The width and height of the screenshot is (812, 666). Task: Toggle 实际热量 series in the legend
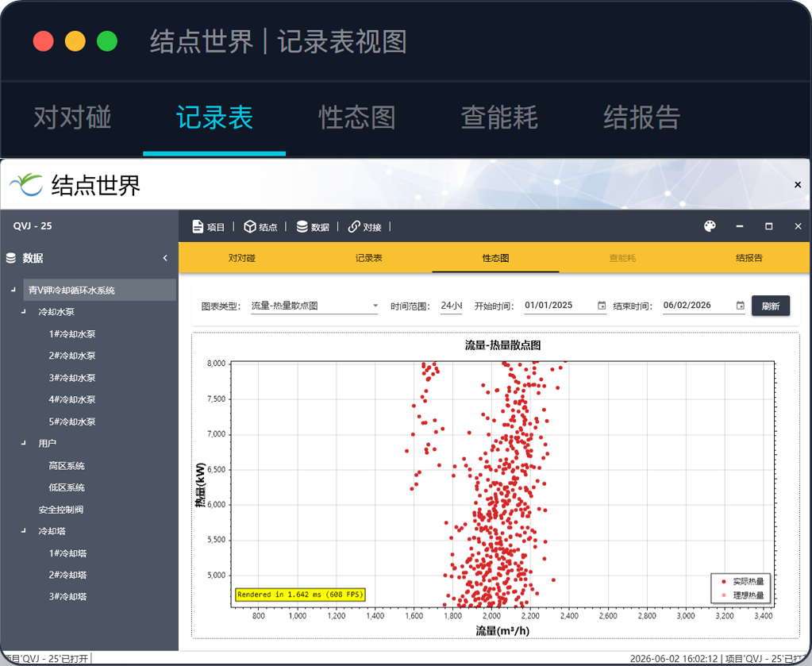[742, 582]
